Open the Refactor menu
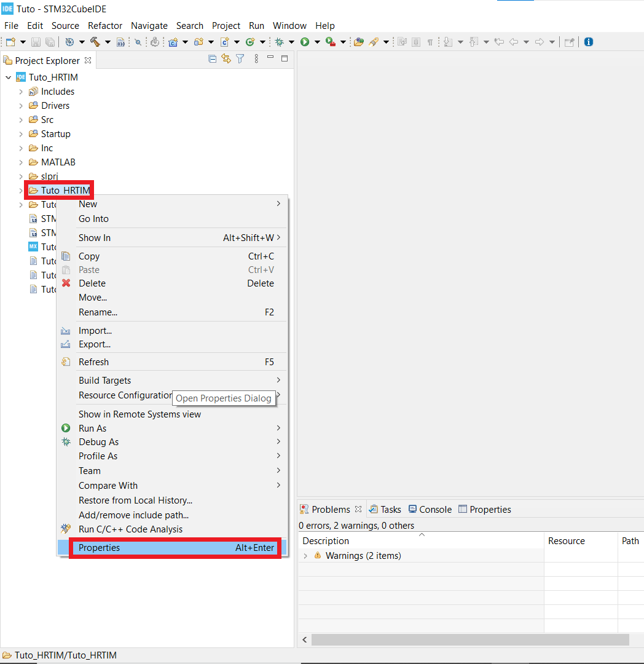The height and width of the screenshot is (664, 644). click(x=105, y=26)
